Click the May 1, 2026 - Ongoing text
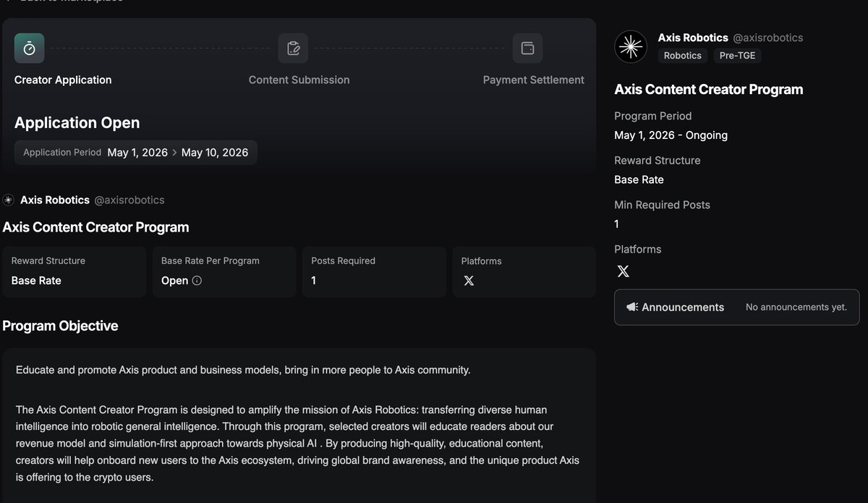 [671, 135]
